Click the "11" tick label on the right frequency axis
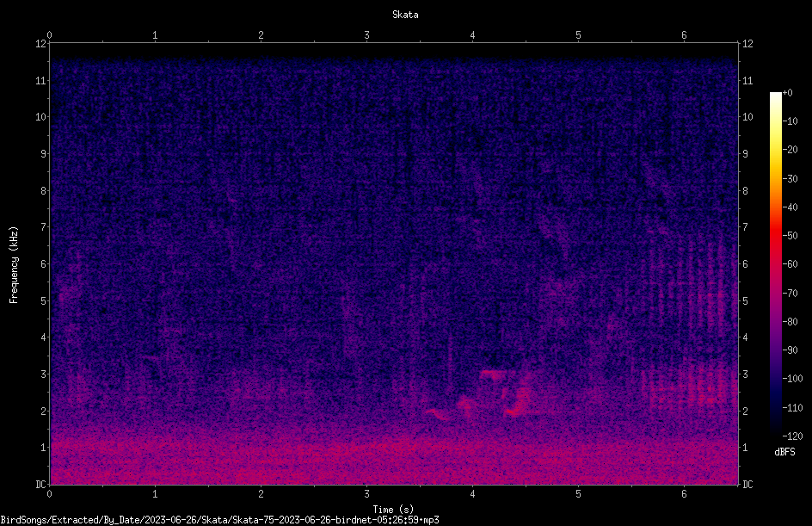The height and width of the screenshot is (526, 812). [747, 80]
